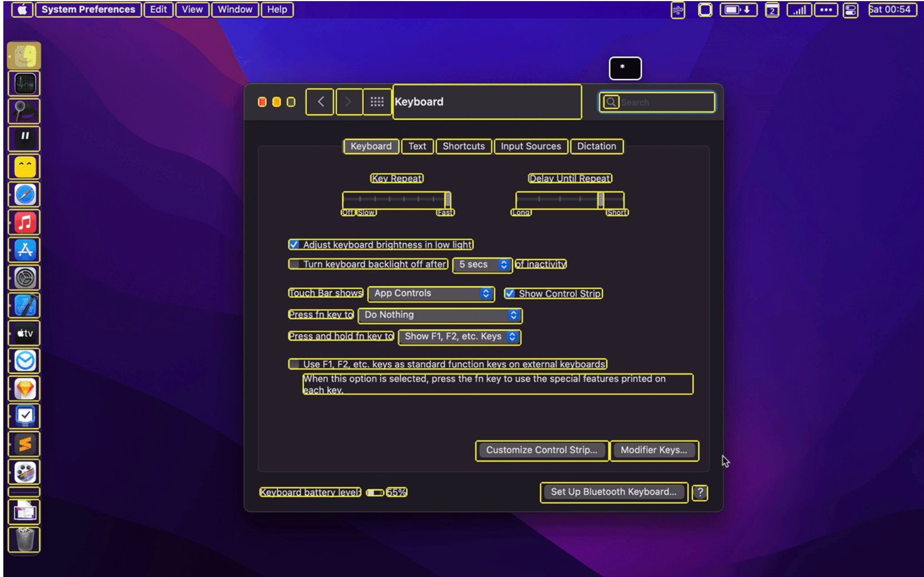Screen dimensions: 924x577
Task: Open the Window menu
Action: pos(235,9)
